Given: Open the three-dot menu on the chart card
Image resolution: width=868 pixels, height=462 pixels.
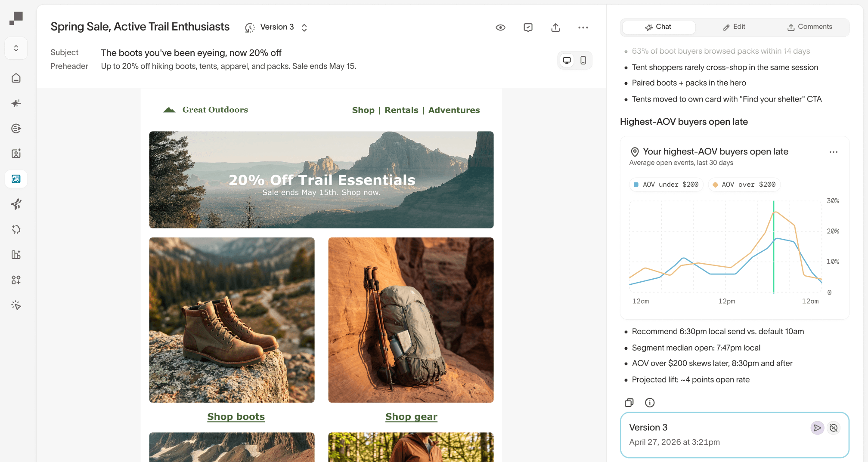Looking at the screenshot, I should [x=834, y=152].
